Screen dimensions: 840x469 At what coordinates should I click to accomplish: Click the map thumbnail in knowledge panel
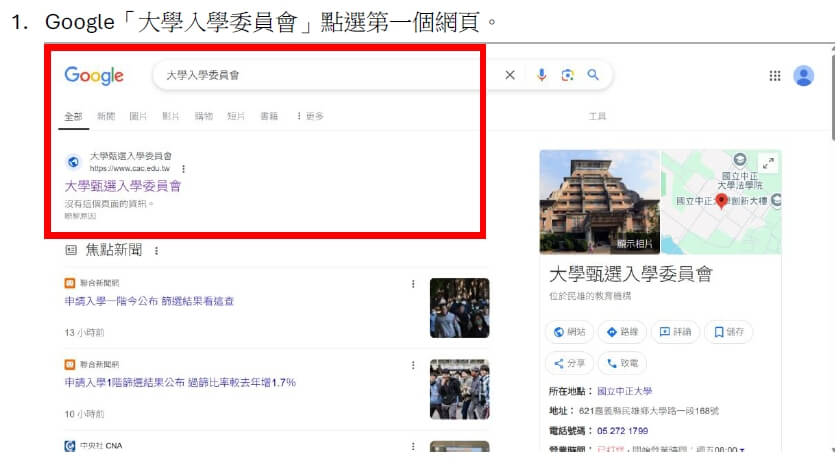[721, 202]
